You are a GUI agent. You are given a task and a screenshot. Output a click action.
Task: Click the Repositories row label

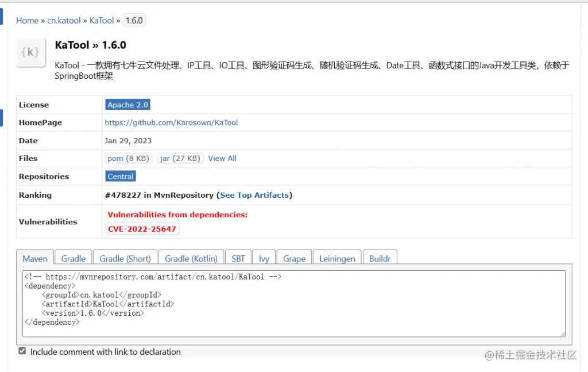(x=44, y=177)
